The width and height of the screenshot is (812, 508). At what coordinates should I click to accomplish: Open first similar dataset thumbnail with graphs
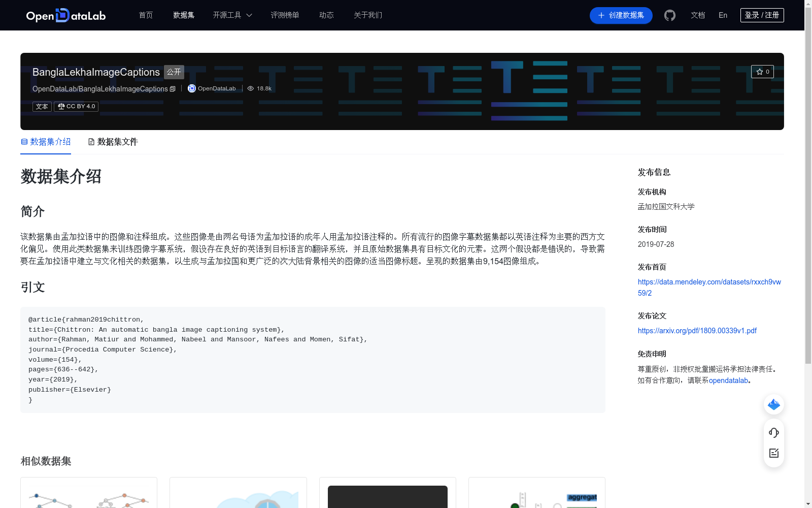89,493
